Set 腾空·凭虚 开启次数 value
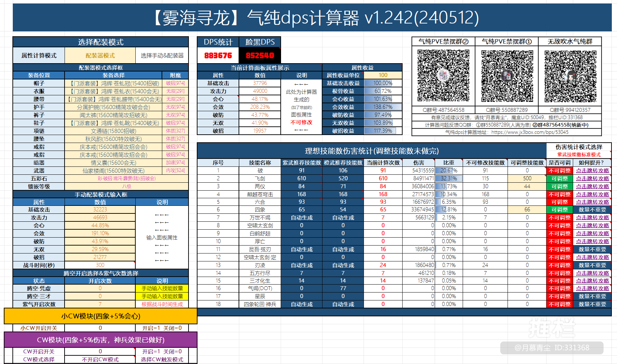 100,288
